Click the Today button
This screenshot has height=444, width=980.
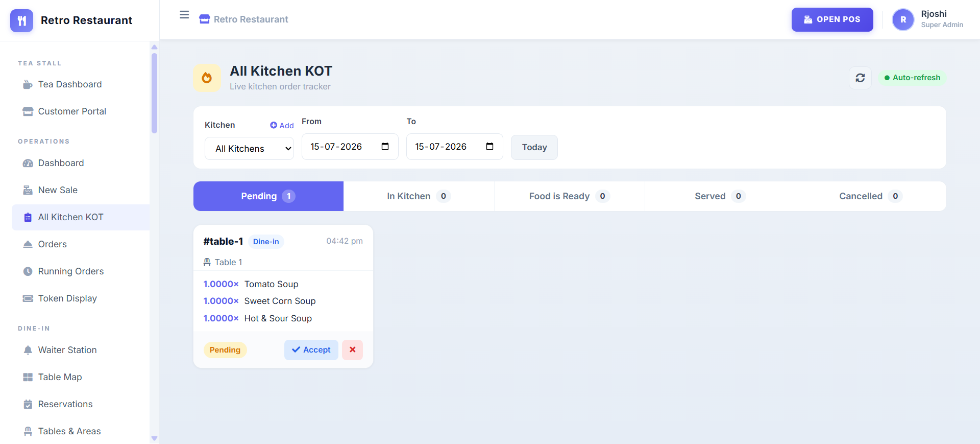pyautogui.click(x=534, y=147)
